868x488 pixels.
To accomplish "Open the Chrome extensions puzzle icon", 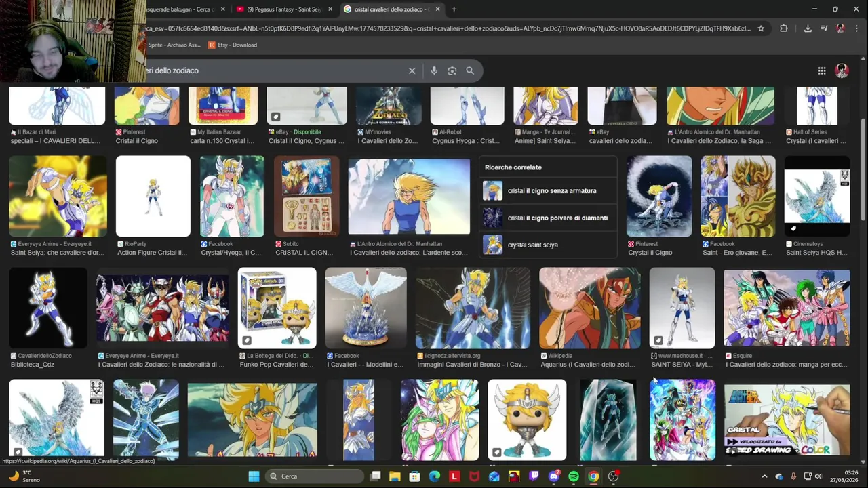I will (784, 28).
